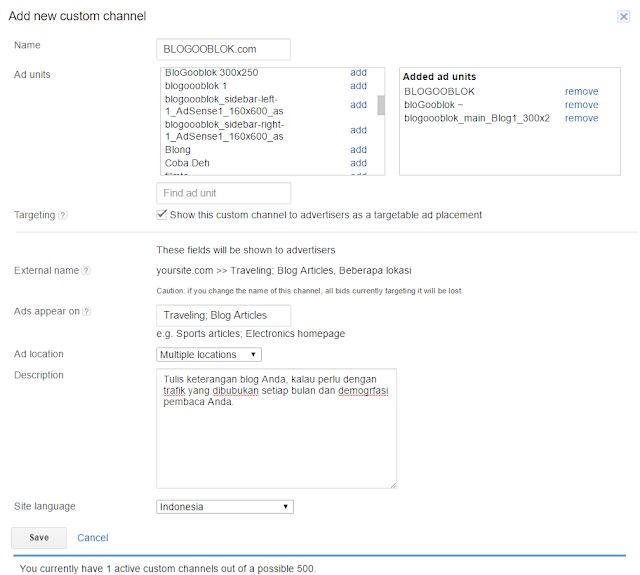640x575 pixels.
Task: Click the bloGooblok ~ added unit name
Action: [433, 105]
